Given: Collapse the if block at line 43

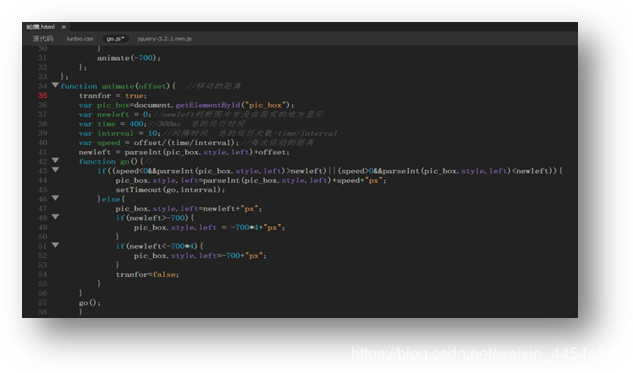Looking at the screenshot, I should click(x=55, y=170).
